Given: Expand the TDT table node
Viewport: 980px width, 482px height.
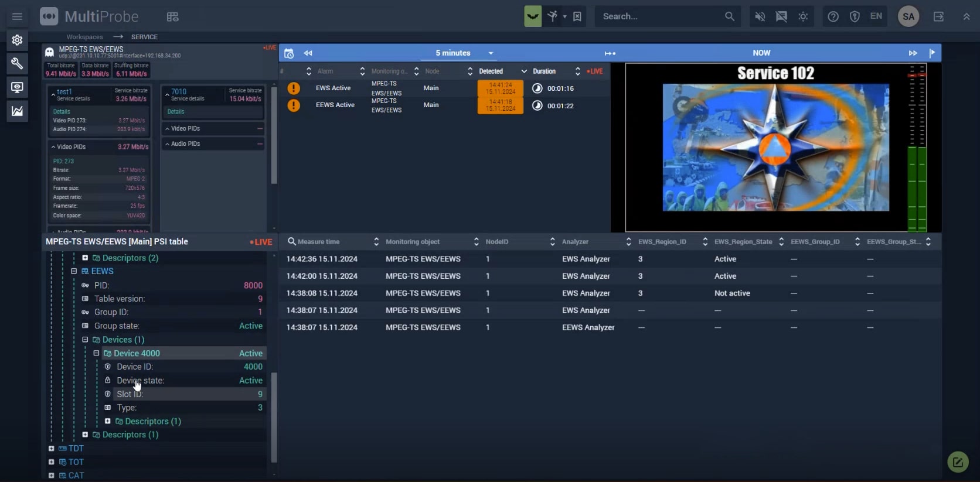Looking at the screenshot, I should tap(52, 449).
